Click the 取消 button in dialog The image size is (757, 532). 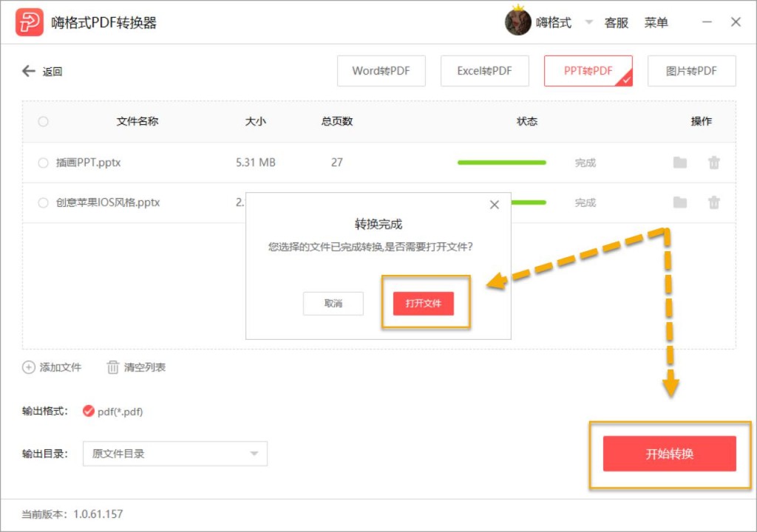(333, 304)
